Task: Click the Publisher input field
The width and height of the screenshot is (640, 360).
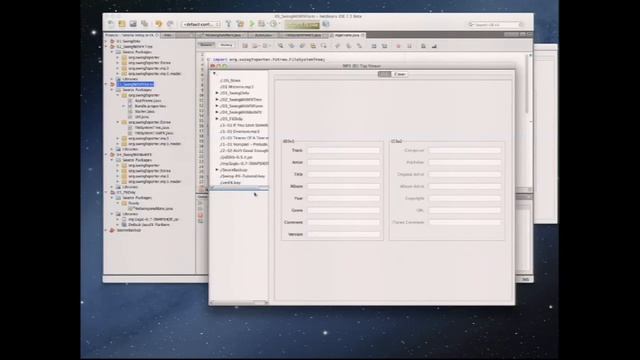Action: (464, 162)
